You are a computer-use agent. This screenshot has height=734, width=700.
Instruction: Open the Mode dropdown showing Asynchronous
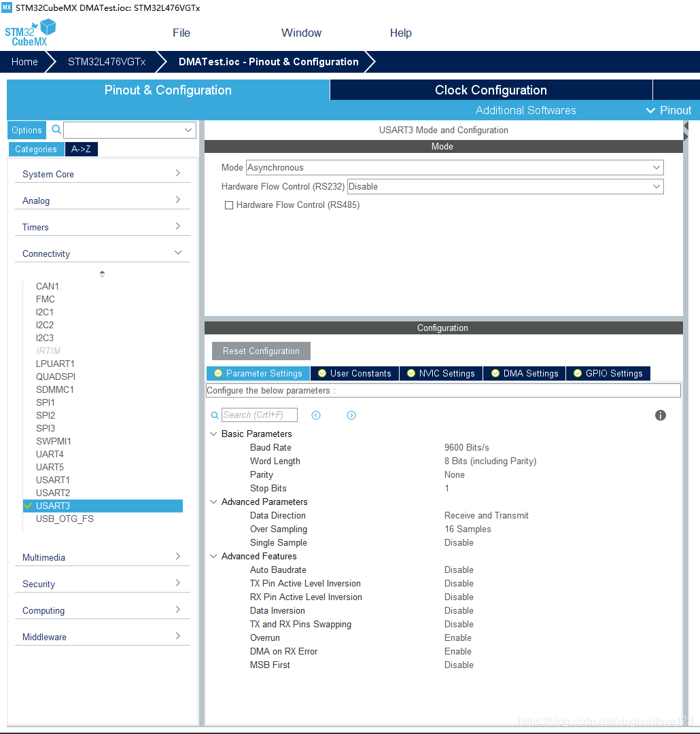point(455,168)
